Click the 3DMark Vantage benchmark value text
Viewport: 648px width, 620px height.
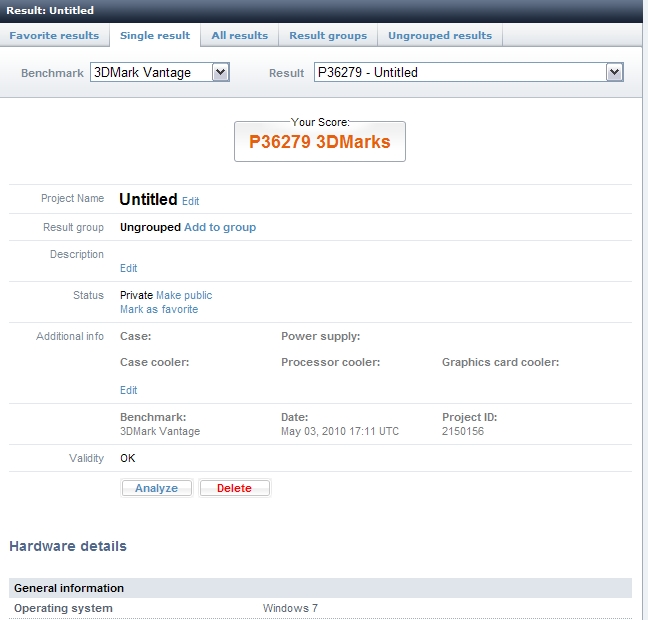[x=160, y=431]
